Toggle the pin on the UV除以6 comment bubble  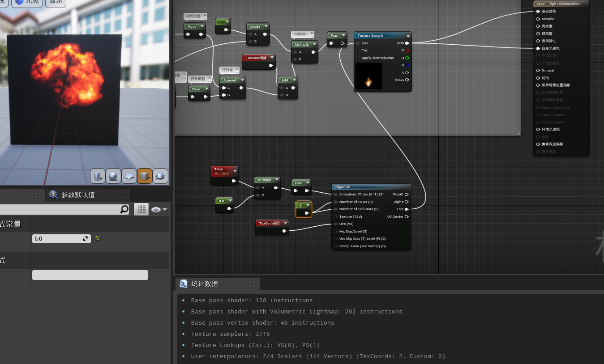point(312,34)
